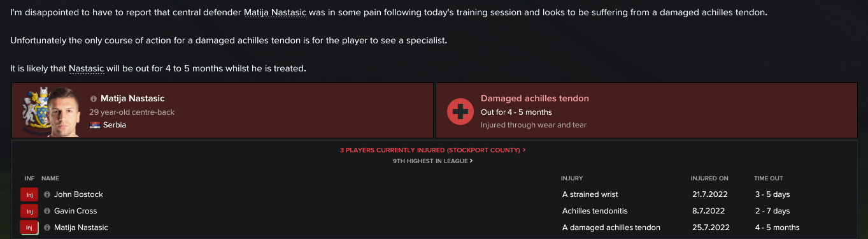Click info icon in Matija Nastasic table row
Viewport: 868px width, 239px height.
coord(47,228)
